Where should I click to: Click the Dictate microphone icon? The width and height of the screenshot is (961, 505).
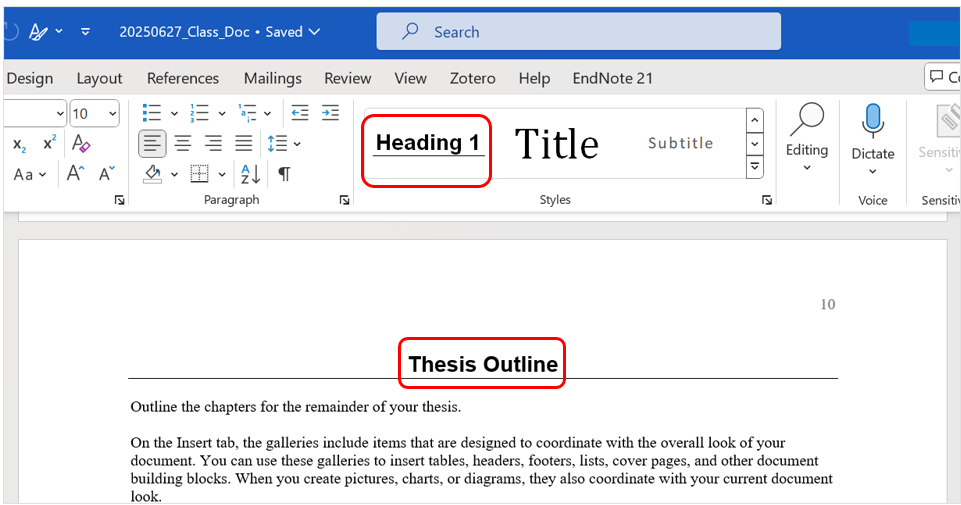coord(872,121)
